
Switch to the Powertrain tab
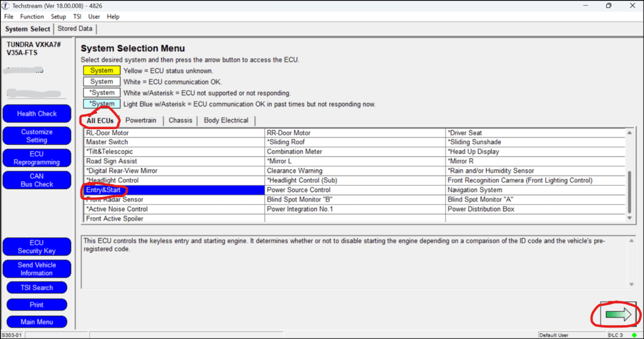(x=141, y=120)
